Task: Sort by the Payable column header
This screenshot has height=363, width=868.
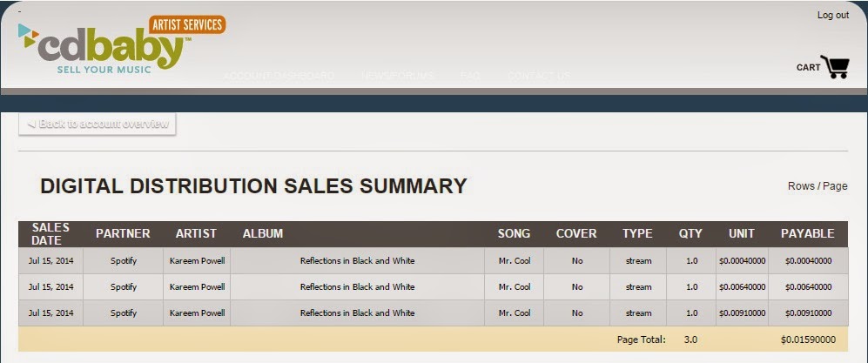Action: (x=807, y=233)
